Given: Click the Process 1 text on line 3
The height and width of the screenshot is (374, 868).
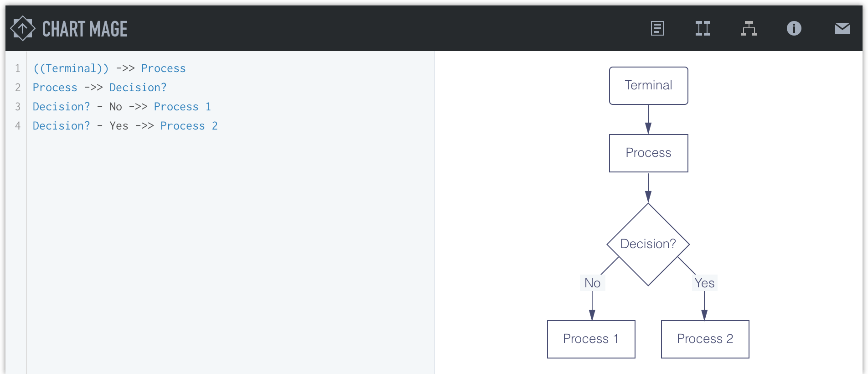Looking at the screenshot, I should click(182, 106).
